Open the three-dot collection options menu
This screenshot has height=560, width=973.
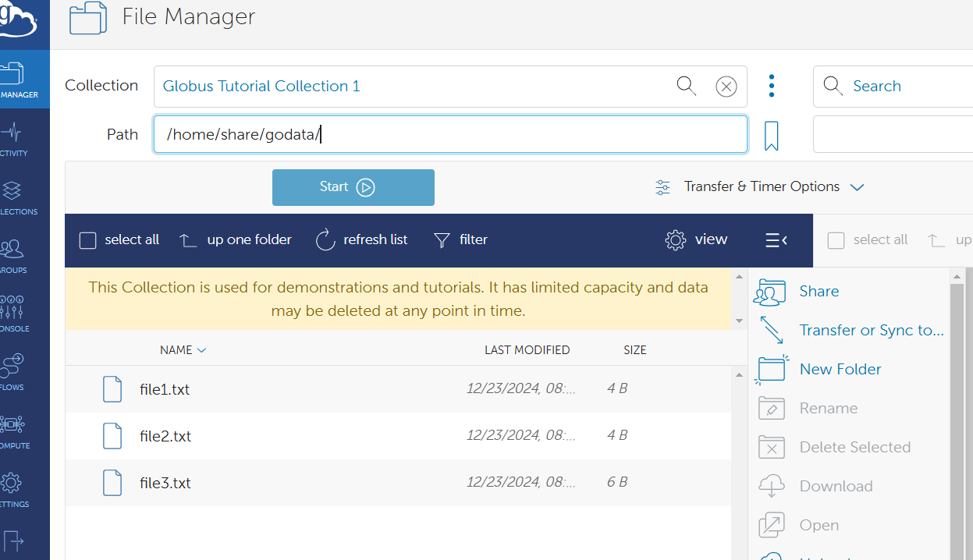(x=771, y=86)
